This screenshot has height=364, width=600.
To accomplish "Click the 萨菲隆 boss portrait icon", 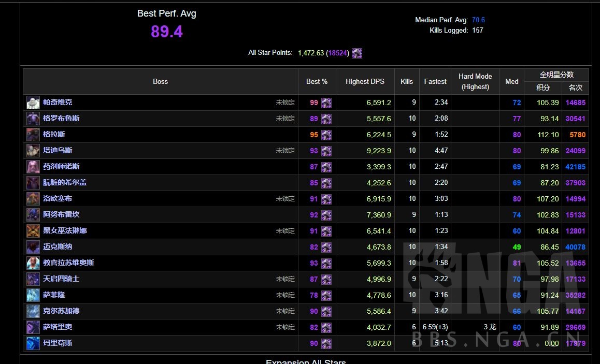I will pos(33,295).
